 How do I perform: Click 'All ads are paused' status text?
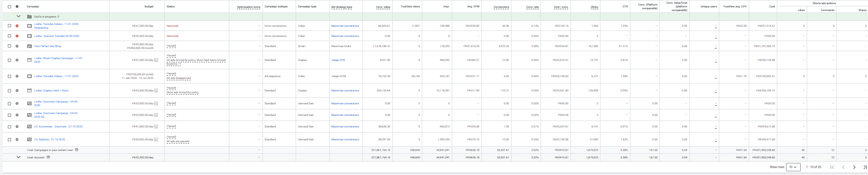(178, 142)
